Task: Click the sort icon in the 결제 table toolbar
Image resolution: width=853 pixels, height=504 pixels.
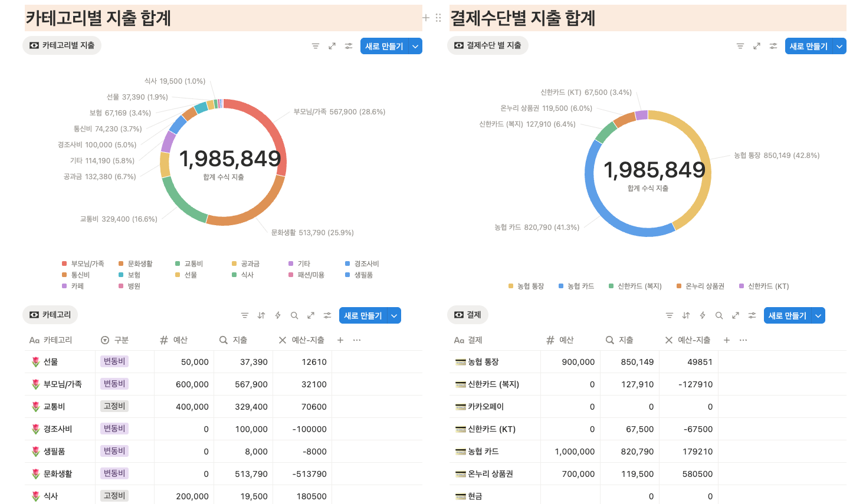Action: click(x=686, y=315)
